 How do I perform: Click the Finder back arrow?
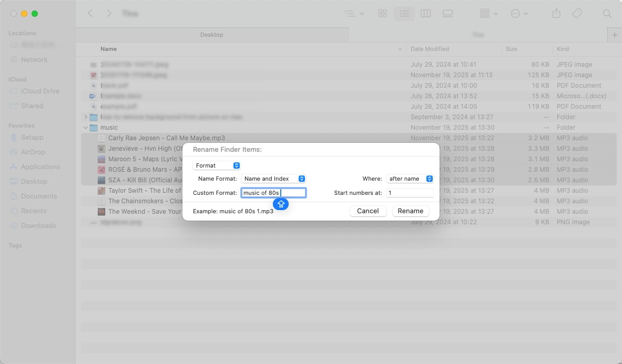[x=90, y=13]
